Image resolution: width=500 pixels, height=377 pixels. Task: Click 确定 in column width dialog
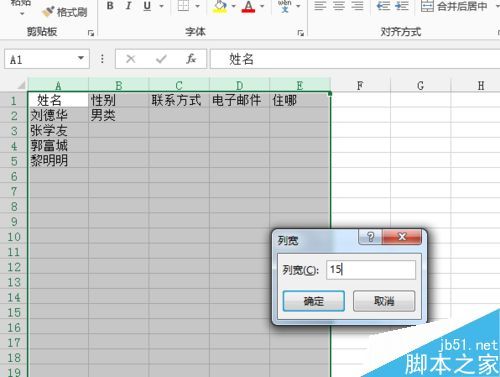pyautogui.click(x=314, y=301)
